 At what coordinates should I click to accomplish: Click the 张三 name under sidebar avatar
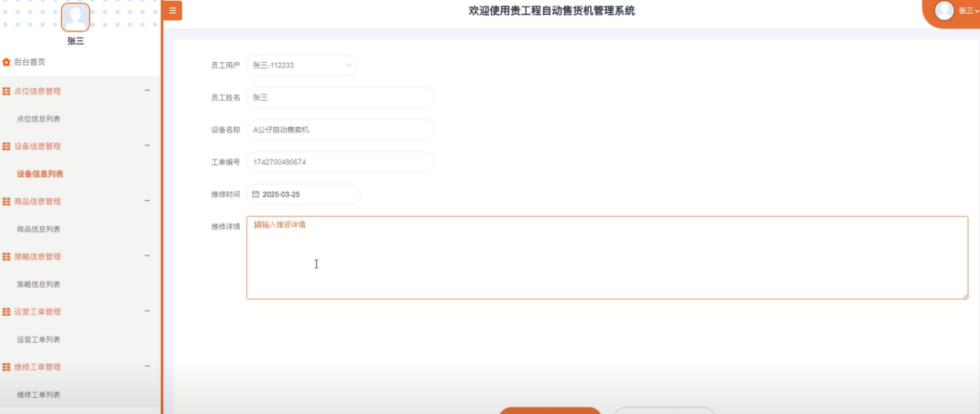pyautogui.click(x=76, y=42)
